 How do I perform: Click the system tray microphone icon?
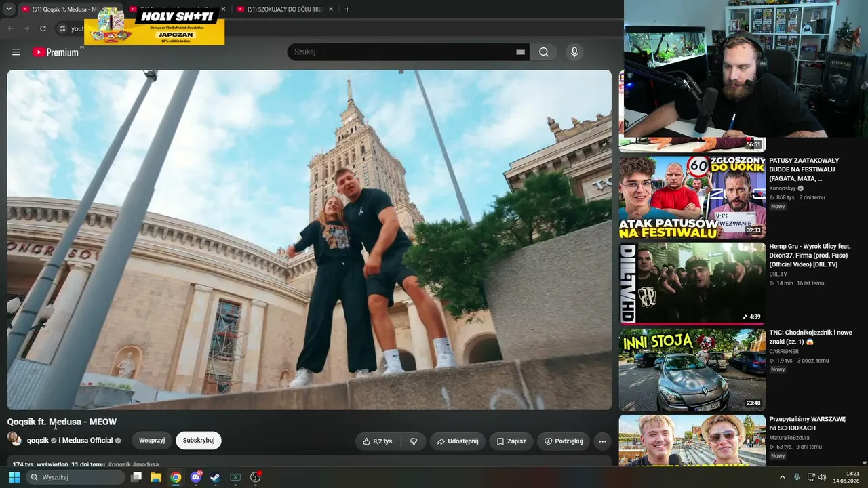(x=797, y=477)
